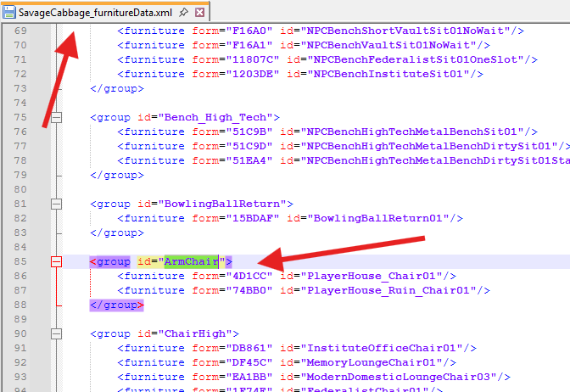
Task: Click "NPCBenchShortVaultSit01NoWait" id value
Action: [405, 31]
